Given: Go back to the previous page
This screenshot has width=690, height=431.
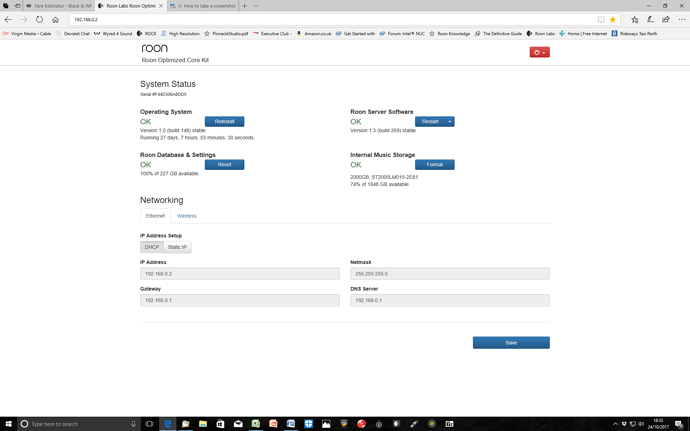Looking at the screenshot, I should pos(8,19).
